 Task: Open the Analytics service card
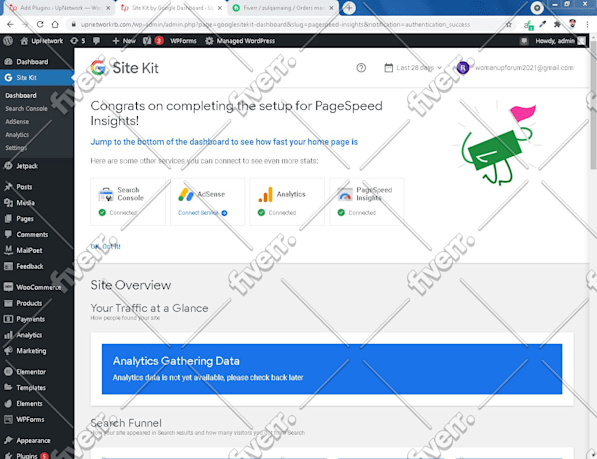pyautogui.click(x=287, y=201)
